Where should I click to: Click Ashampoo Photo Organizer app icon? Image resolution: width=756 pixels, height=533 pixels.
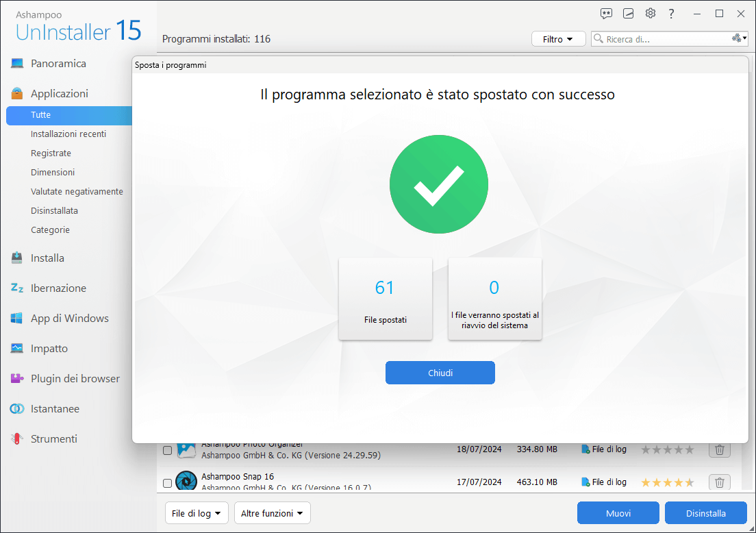[x=186, y=449]
